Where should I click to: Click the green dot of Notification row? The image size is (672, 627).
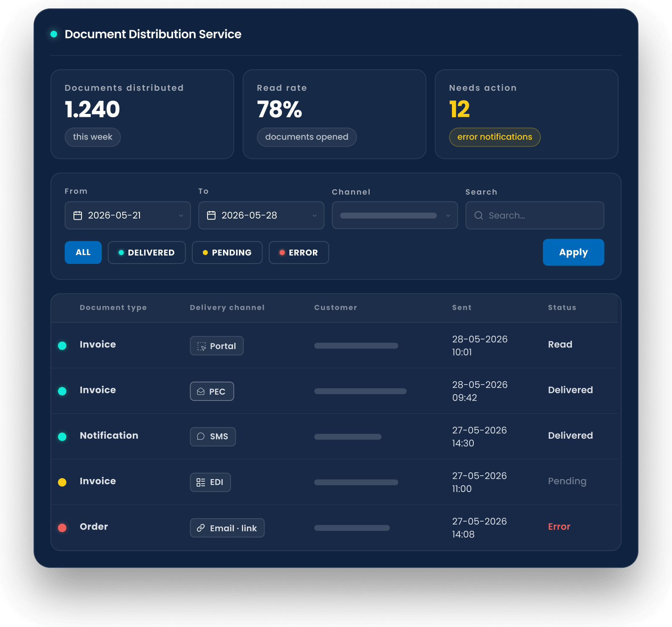coord(62,437)
